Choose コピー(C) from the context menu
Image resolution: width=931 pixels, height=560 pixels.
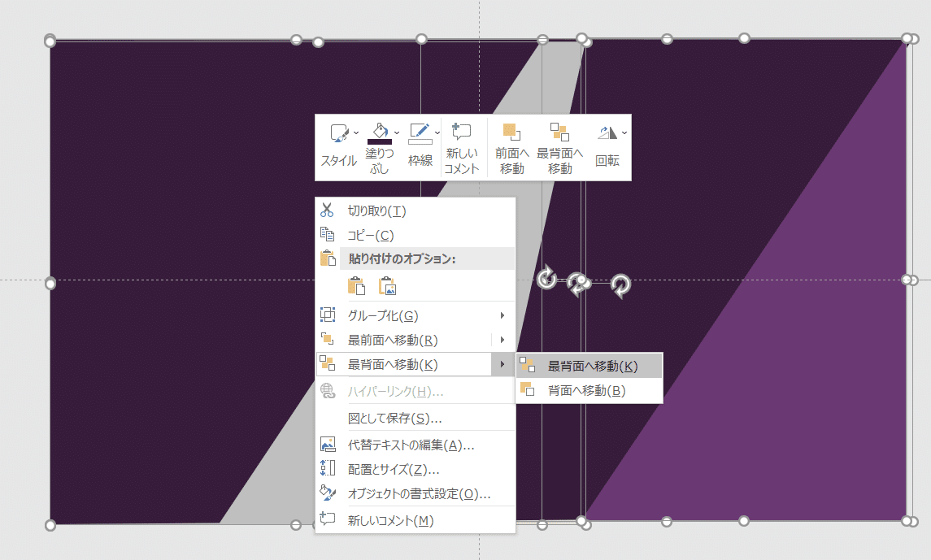coord(415,235)
